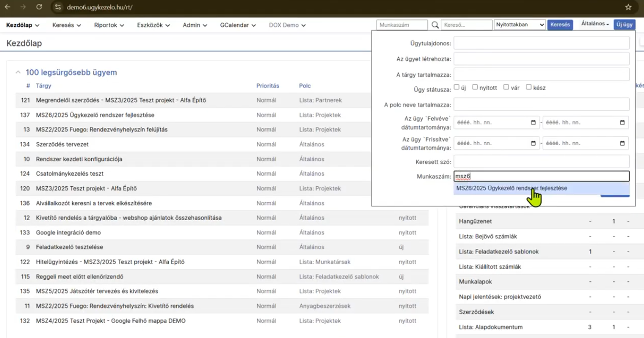The image size is (644, 338).
Task: Click the magnifier icon beside Munkaszám field
Action: [x=435, y=25]
